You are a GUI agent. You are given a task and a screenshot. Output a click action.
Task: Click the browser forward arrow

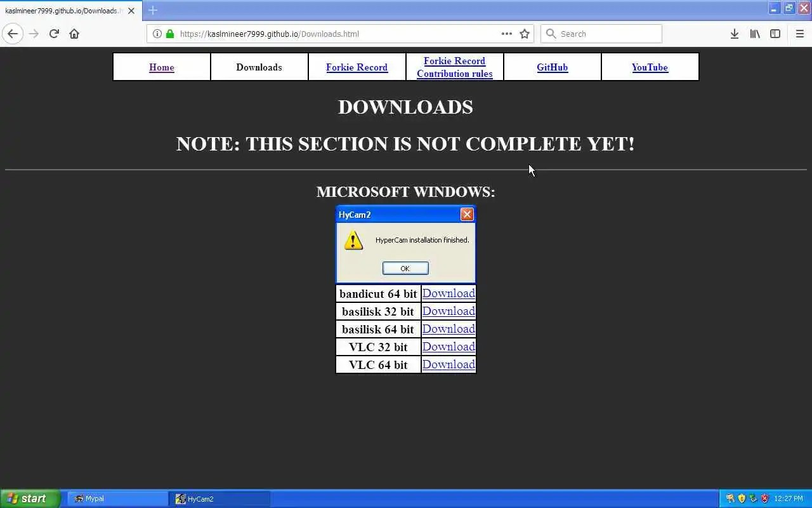coord(34,34)
